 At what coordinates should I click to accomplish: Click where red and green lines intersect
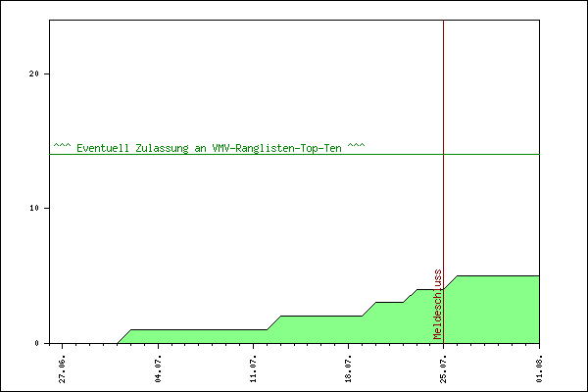(x=444, y=154)
